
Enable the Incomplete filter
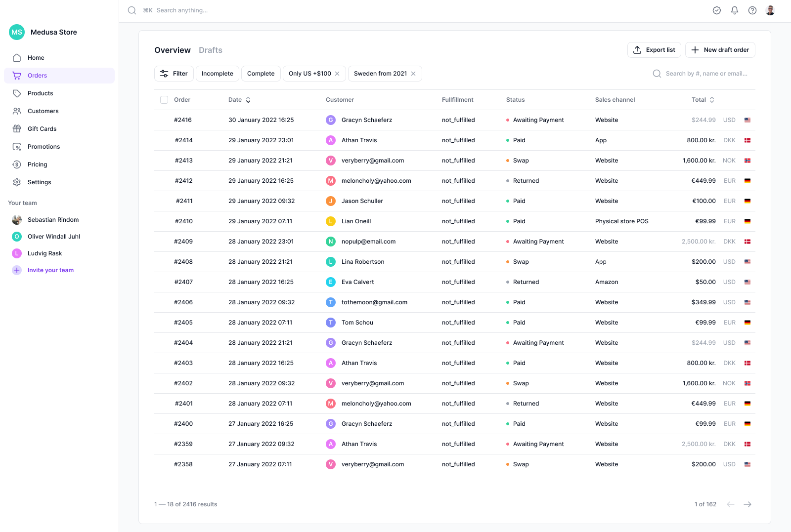217,73
